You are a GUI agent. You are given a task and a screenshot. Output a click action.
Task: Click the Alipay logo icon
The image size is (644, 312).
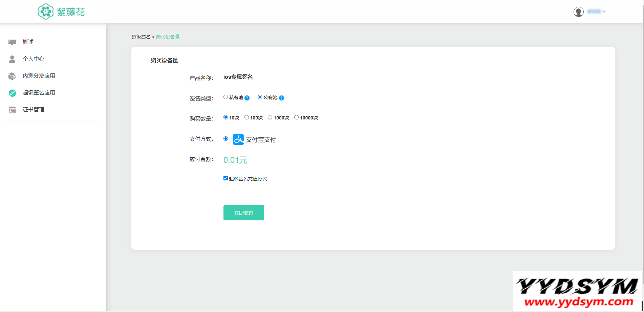[x=238, y=139]
